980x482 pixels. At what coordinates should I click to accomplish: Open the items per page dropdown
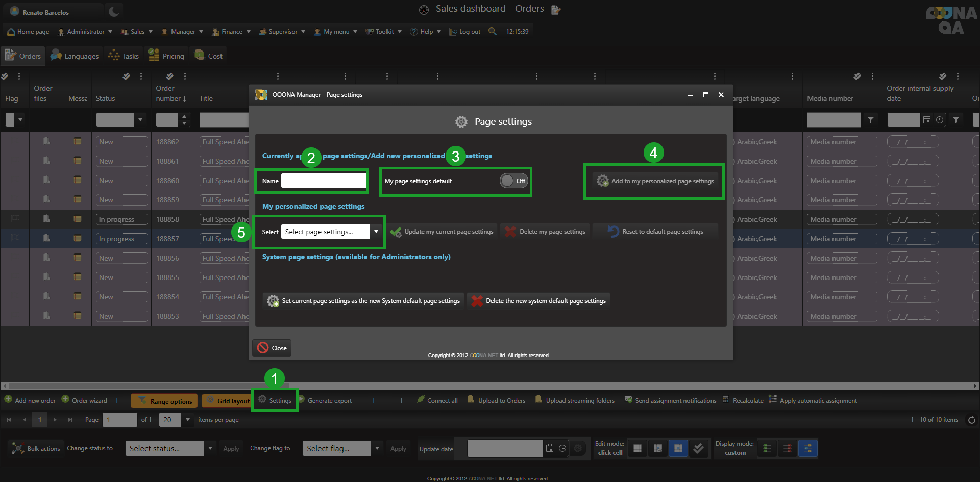[188, 420]
